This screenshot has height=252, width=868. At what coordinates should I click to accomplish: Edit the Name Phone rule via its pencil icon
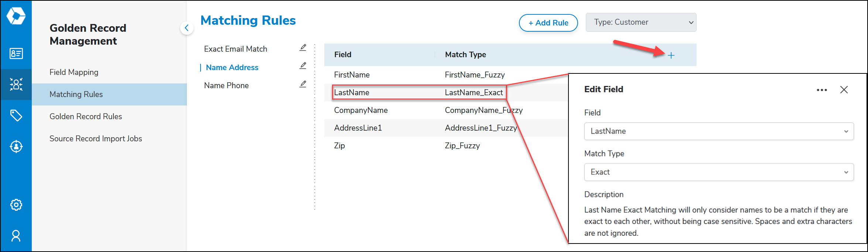tap(303, 84)
